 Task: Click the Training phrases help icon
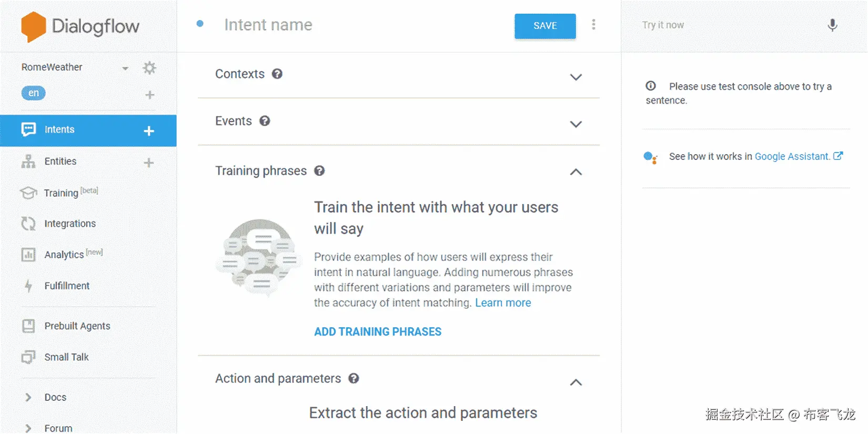(x=319, y=171)
